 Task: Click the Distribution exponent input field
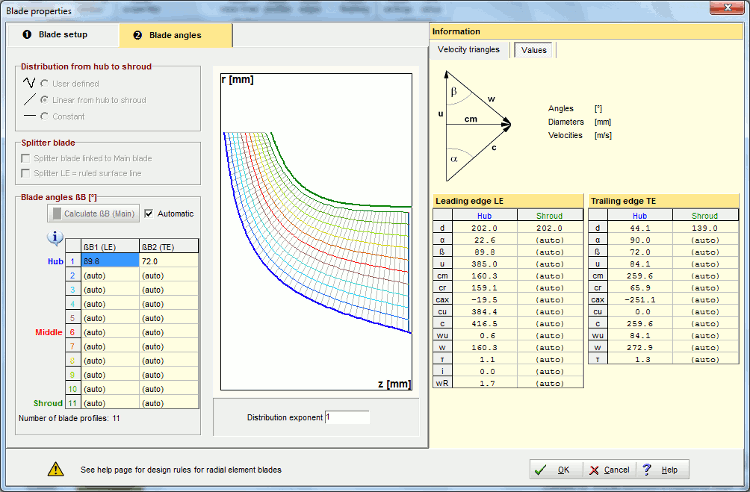pos(347,417)
